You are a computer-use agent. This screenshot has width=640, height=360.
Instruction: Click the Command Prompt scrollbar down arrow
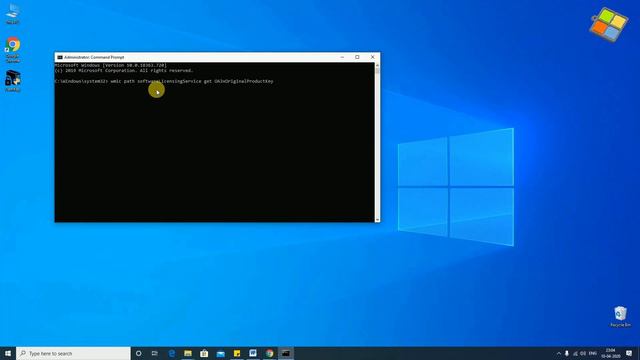[x=377, y=220]
